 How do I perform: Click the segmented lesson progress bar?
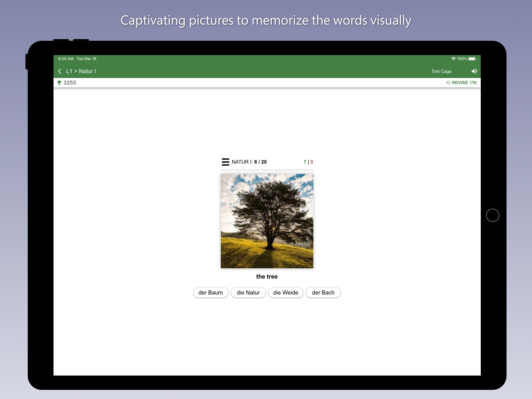pos(267,170)
